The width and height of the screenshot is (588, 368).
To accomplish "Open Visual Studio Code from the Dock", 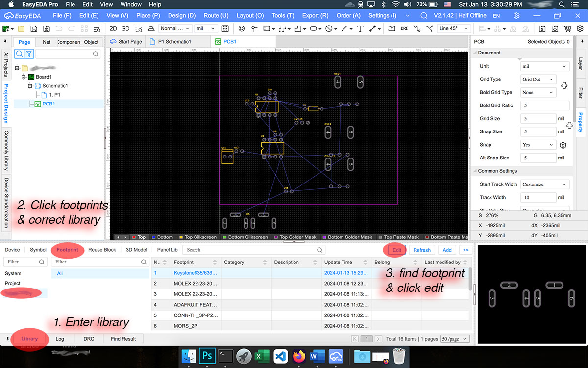I will tap(280, 355).
